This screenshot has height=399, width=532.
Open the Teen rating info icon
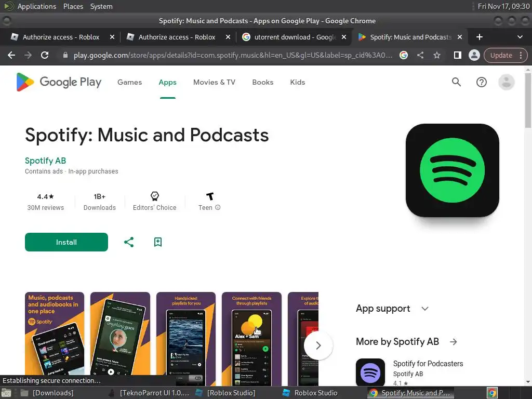[218, 207]
